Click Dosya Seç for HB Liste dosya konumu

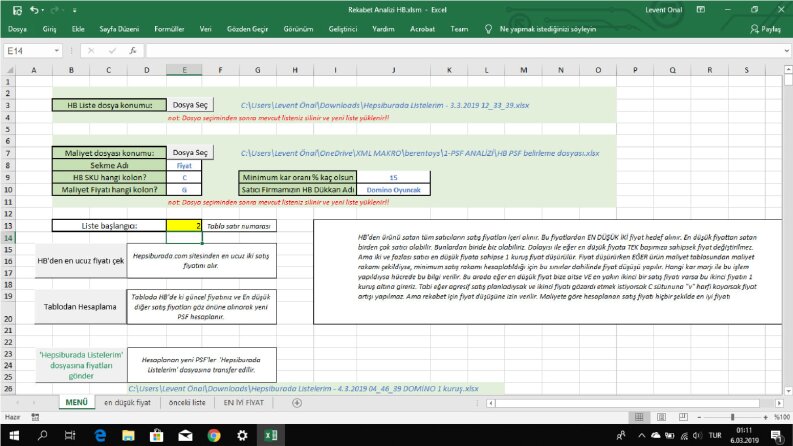(x=190, y=105)
